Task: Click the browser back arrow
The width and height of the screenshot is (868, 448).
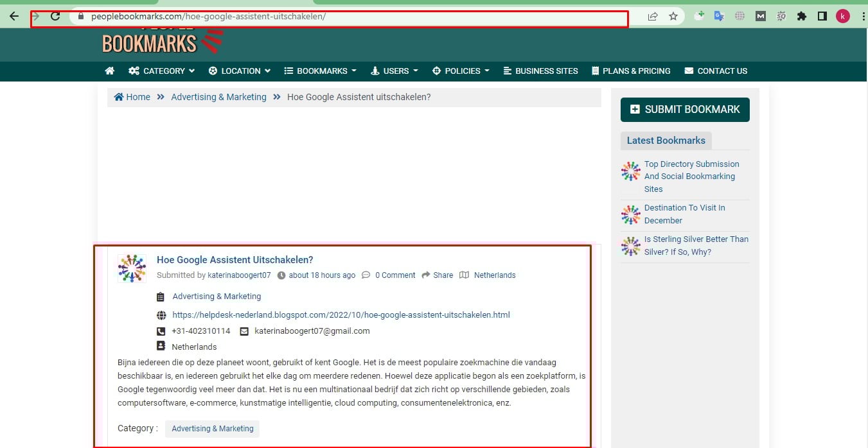Action: 14,16
